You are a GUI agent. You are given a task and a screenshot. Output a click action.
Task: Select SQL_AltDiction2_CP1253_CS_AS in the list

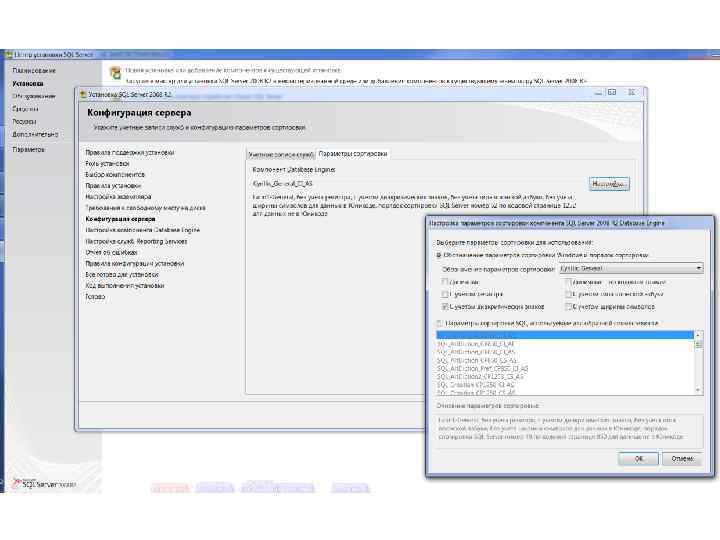point(480,377)
